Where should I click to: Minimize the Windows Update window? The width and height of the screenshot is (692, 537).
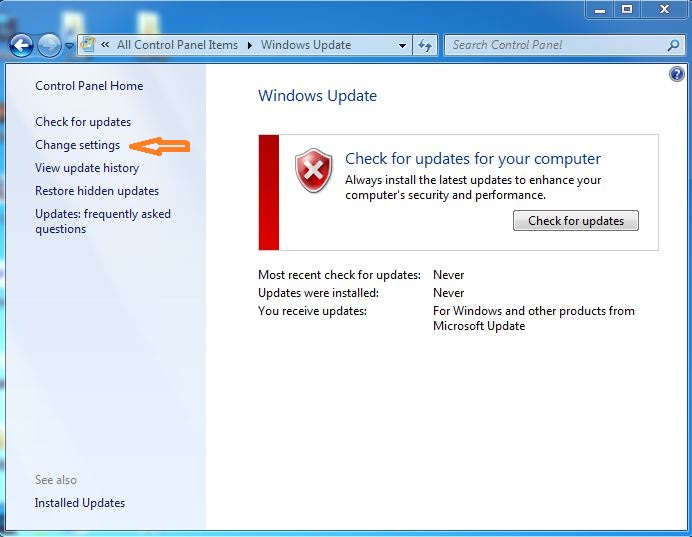click(x=600, y=10)
